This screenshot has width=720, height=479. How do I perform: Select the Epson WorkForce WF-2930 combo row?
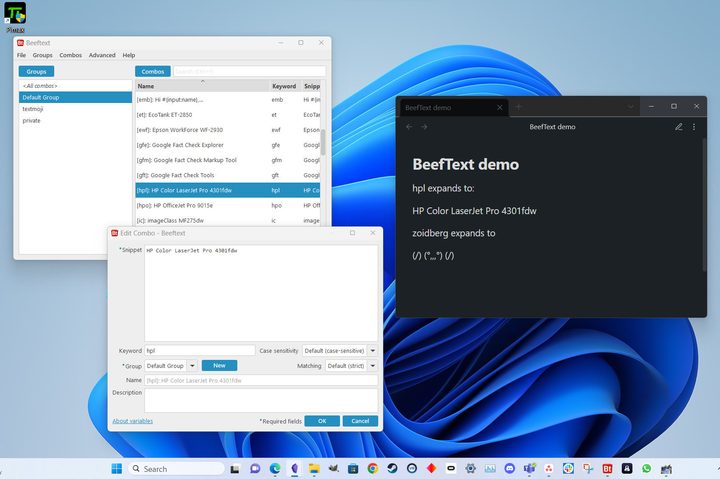tap(227, 130)
